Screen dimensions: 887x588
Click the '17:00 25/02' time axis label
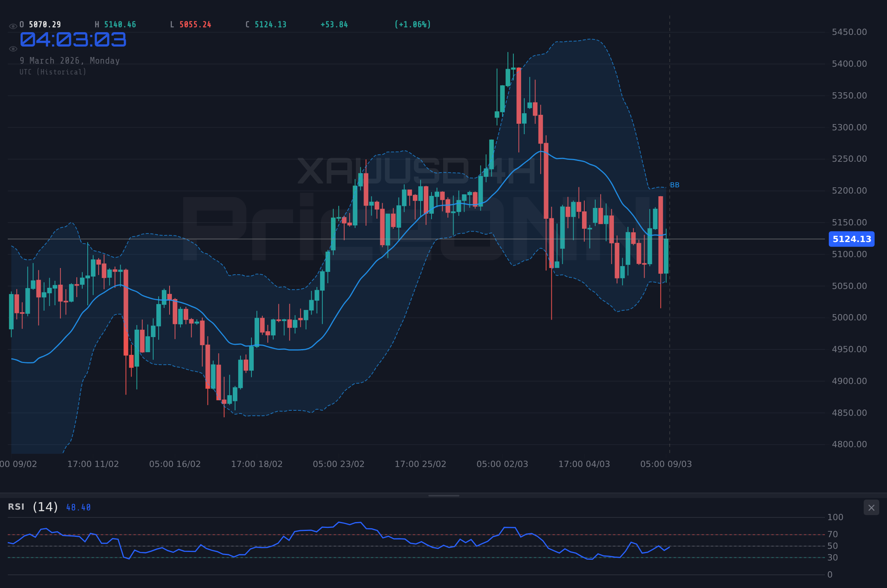(x=421, y=464)
